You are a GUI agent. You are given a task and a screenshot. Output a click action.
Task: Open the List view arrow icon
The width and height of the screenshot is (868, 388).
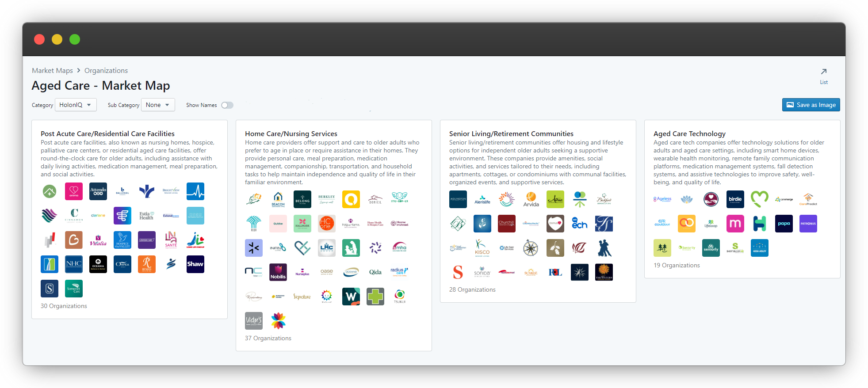click(824, 72)
